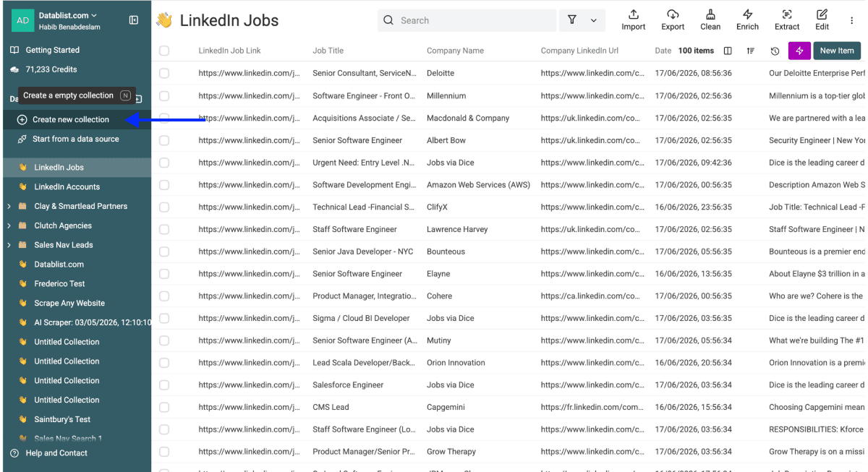Image resolution: width=868 pixels, height=472 pixels.
Task: Click the Help and Contact question icon
Action: 14,453
